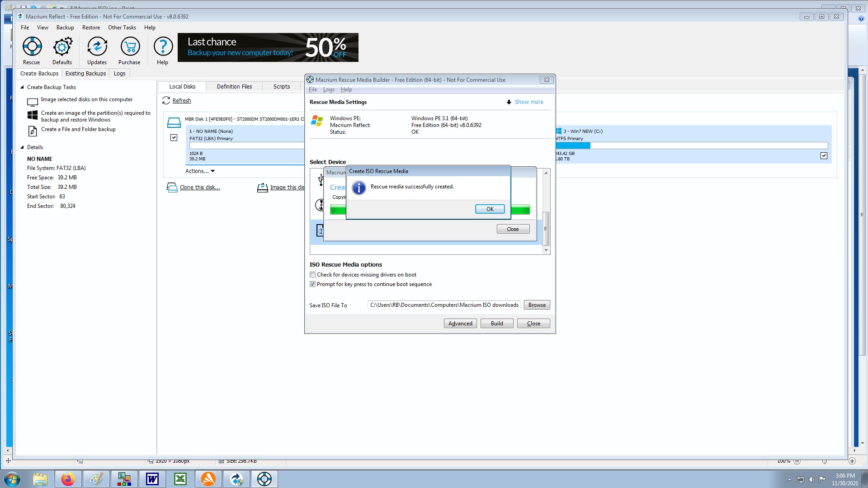Click the USB device icon in Select Device
868x488 pixels.
321,180
